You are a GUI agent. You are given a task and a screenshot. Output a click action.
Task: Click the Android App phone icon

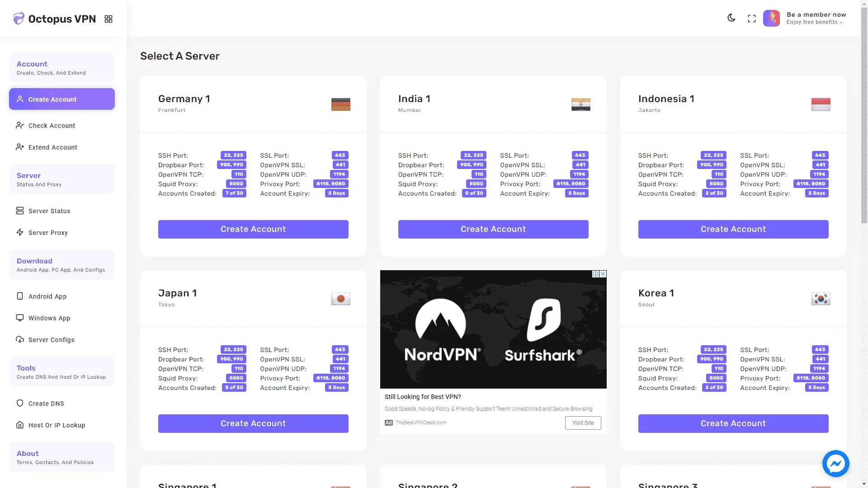coord(20,296)
